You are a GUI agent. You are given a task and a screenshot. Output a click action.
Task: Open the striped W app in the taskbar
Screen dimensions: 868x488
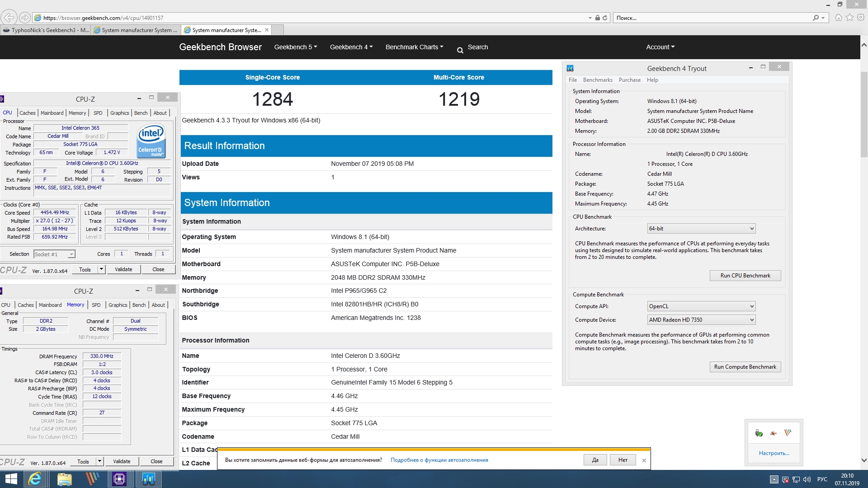click(92, 479)
